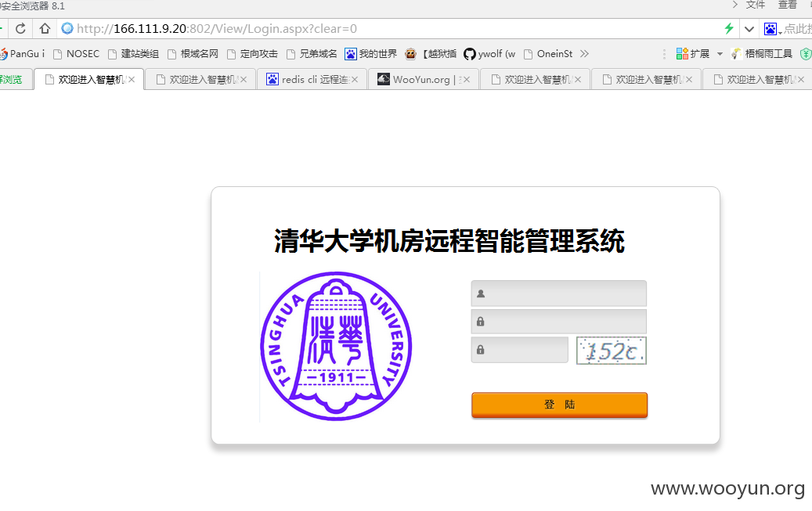Switch to the redis cli 远程连 tab
This screenshot has width=812, height=511.
coord(312,79)
